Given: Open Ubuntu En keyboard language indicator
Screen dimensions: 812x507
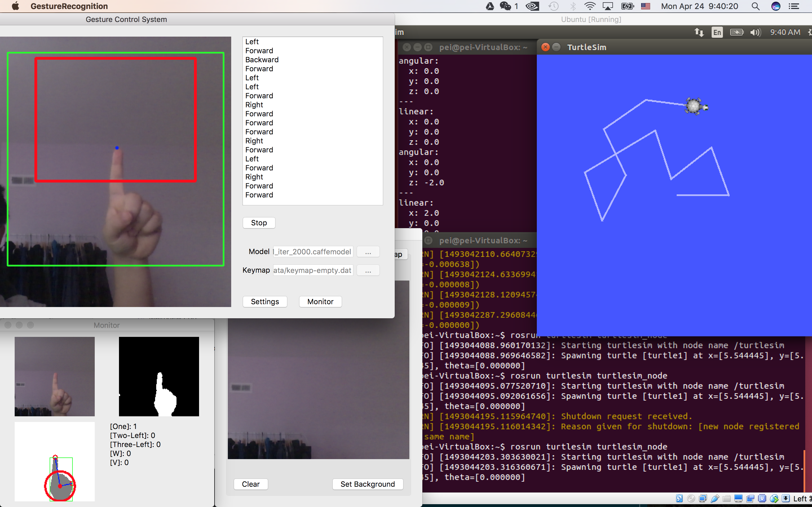Looking at the screenshot, I should coord(717,32).
